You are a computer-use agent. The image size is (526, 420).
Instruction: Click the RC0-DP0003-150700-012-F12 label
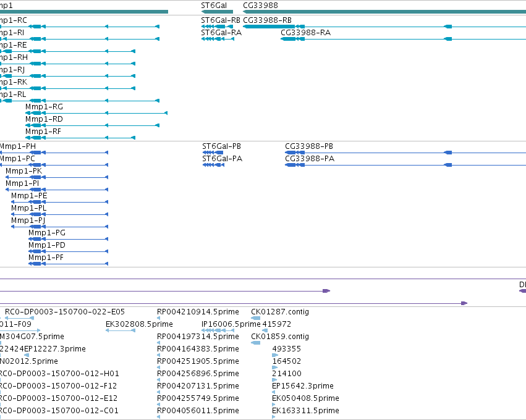click(58, 386)
